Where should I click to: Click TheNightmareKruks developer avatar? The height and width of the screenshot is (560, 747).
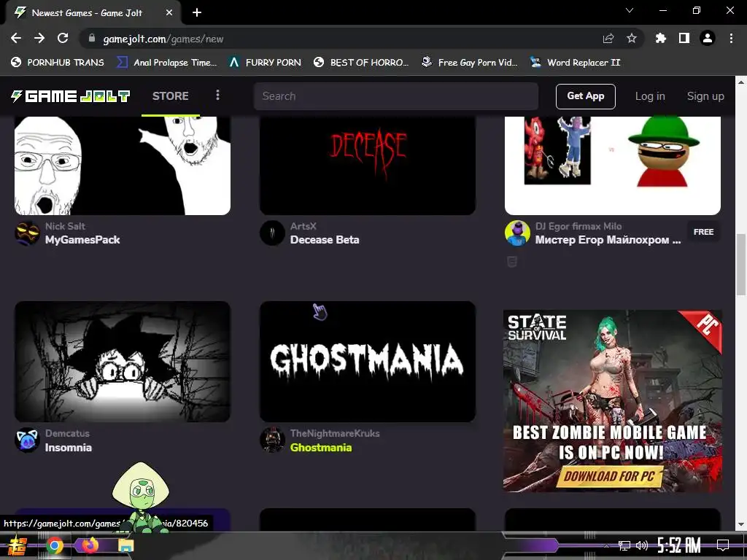click(x=272, y=440)
